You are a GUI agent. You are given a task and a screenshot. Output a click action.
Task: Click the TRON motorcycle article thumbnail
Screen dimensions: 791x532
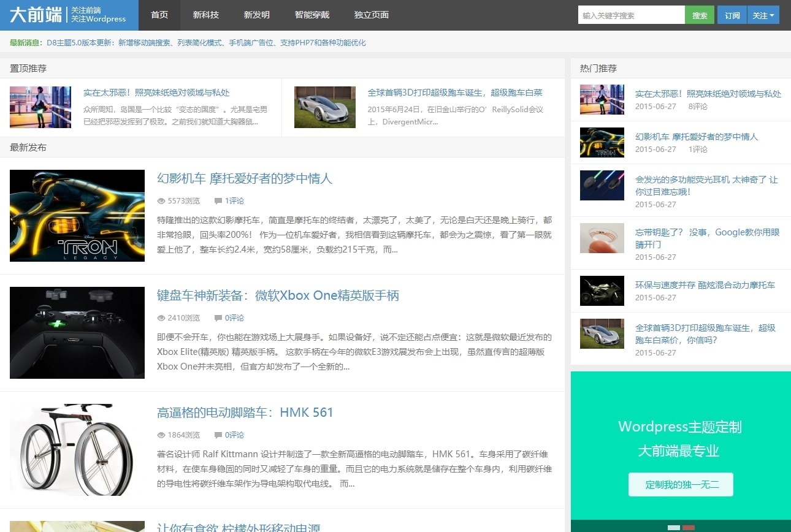tap(77, 215)
